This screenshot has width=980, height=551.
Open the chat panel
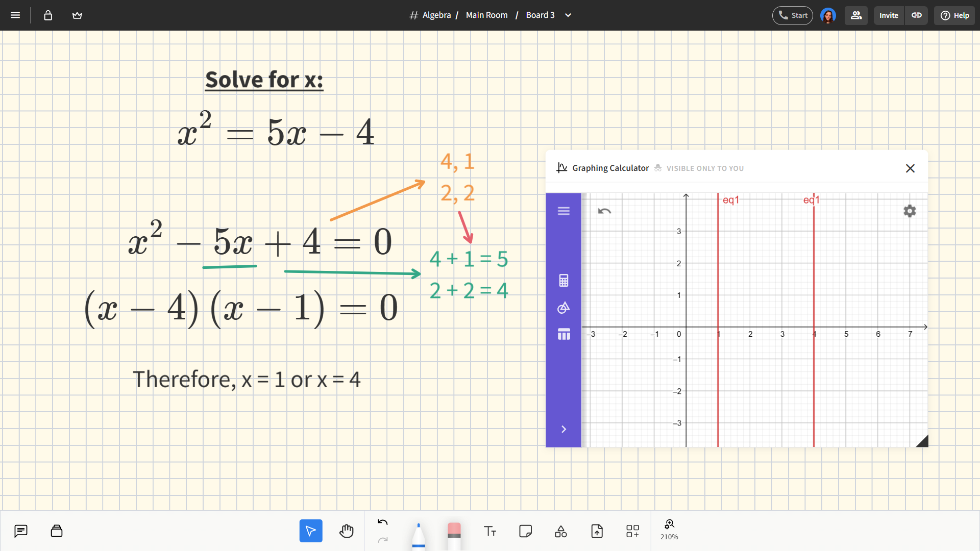(x=21, y=531)
